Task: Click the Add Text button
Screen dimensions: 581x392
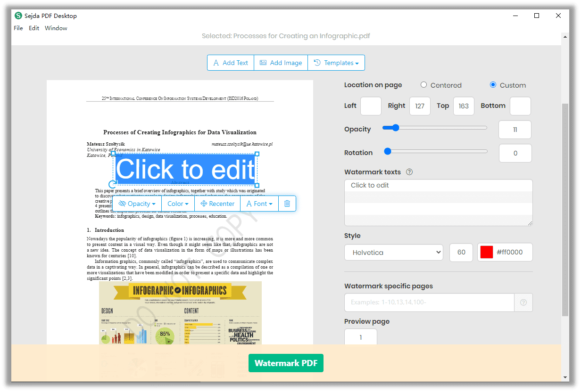Action: (x=231, y=63)
